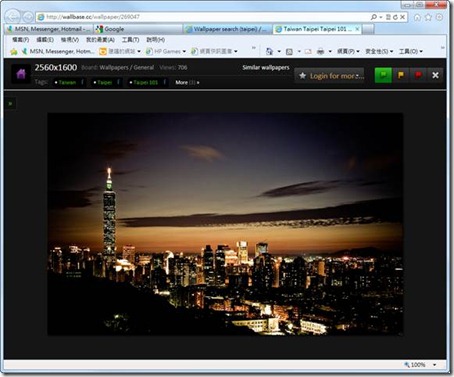454x377 pixels.
Task: Open the suggested sites favorites dropdown
Action: (x=120, y=51)
